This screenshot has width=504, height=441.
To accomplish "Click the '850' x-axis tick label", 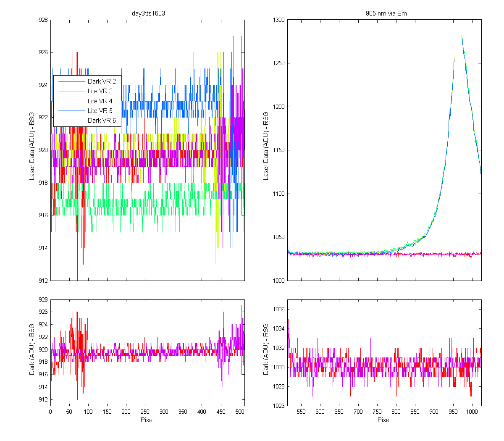I will click(x=415, y=412).
